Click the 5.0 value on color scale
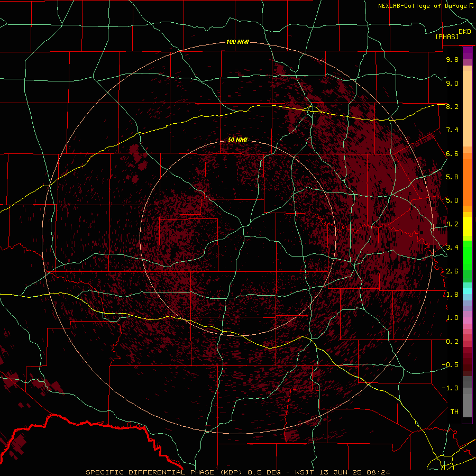The height and width of the screenshot is (476, 476). point(452,200)
